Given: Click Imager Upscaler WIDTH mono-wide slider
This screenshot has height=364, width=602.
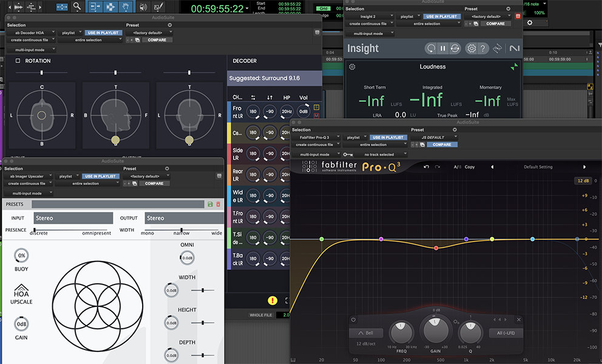Looking at the screenshot, I should [x=181, y=230].
